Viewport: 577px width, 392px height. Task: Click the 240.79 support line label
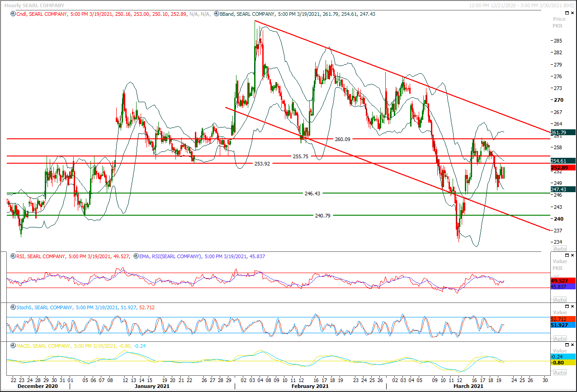click(322, 216)
